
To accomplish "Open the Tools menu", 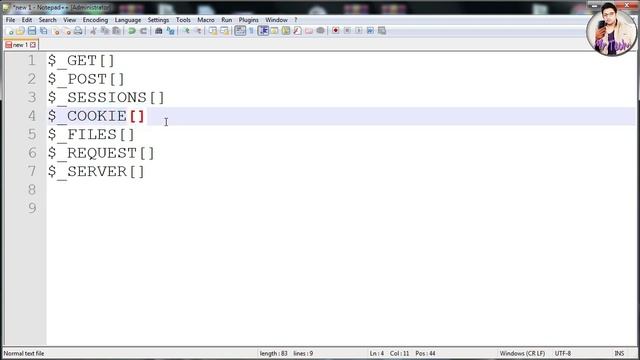I will pyautogui.click(x=183, y=20).
